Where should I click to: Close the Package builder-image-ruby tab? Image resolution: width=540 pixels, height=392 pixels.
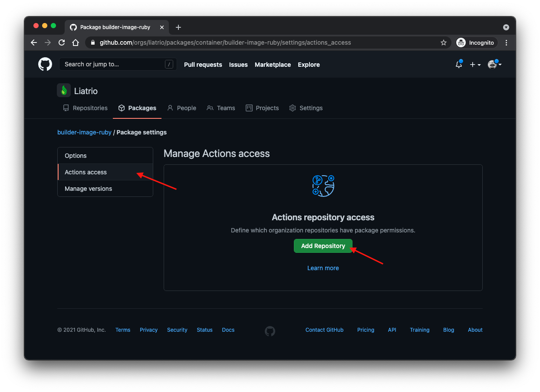[162, 27]
